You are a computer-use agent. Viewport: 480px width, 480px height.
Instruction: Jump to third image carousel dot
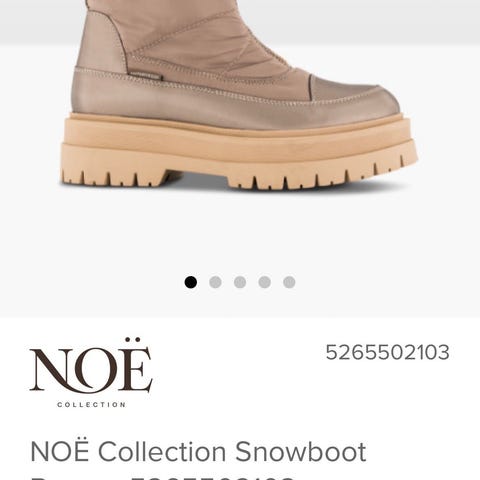240,282
